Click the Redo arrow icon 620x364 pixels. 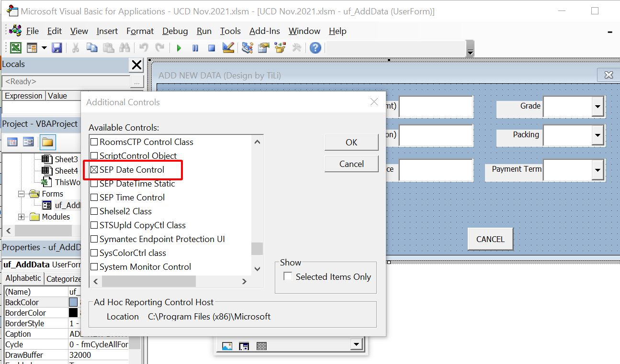coord(159,48)
